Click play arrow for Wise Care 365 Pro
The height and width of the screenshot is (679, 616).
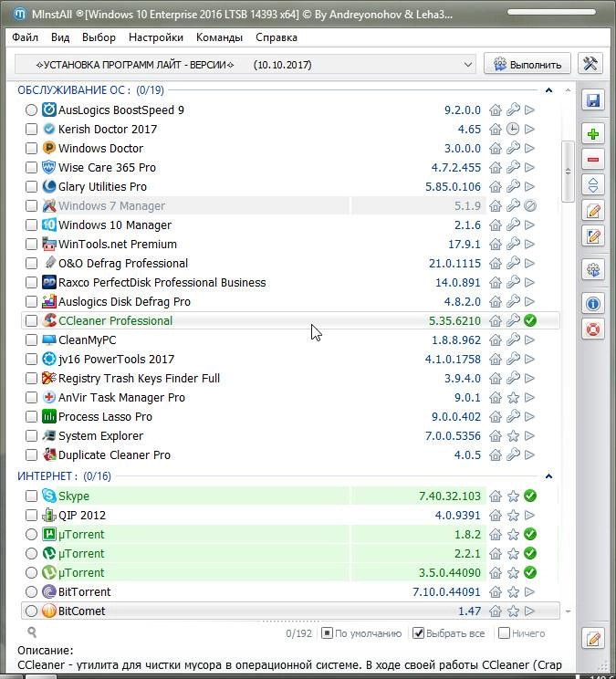click(529, 167)
